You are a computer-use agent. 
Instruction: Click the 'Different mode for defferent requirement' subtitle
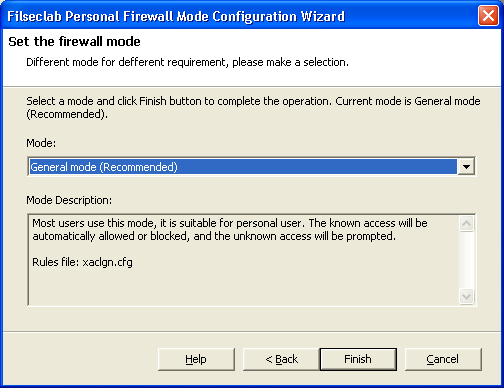click(x=187, y=62)
